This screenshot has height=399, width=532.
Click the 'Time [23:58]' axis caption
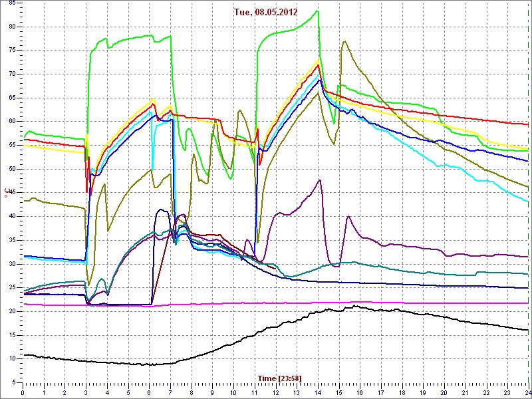(x=279, y=378)
